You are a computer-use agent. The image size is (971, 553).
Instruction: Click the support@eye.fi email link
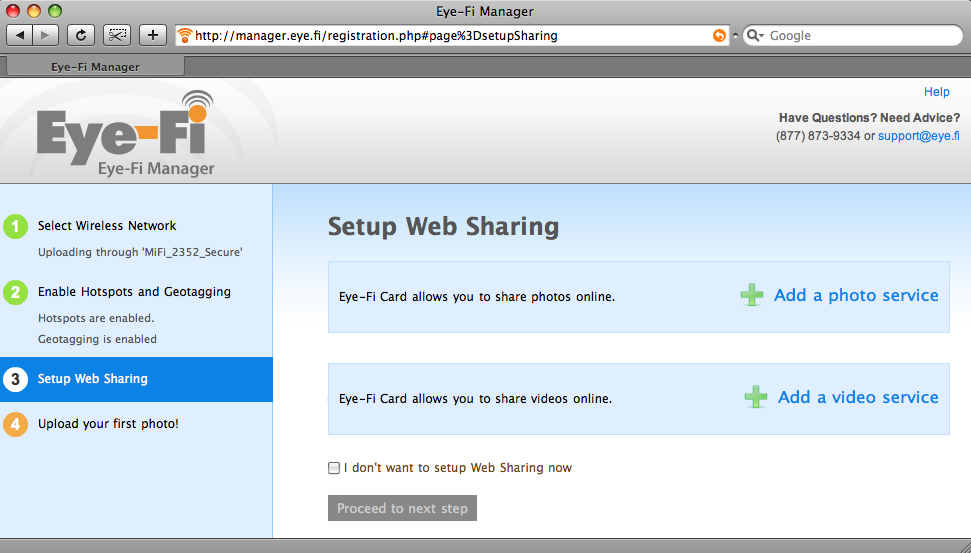(919, 136)
